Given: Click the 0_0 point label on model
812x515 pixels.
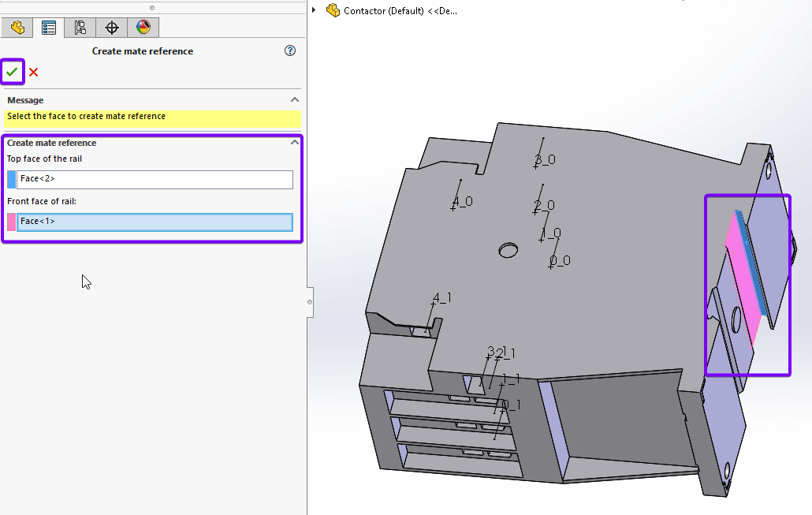Looking at the screenshot, I should (x=560, y=260).
